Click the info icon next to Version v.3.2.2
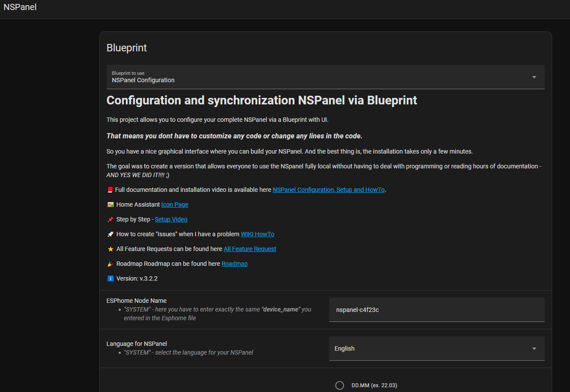 click(110, 278)
